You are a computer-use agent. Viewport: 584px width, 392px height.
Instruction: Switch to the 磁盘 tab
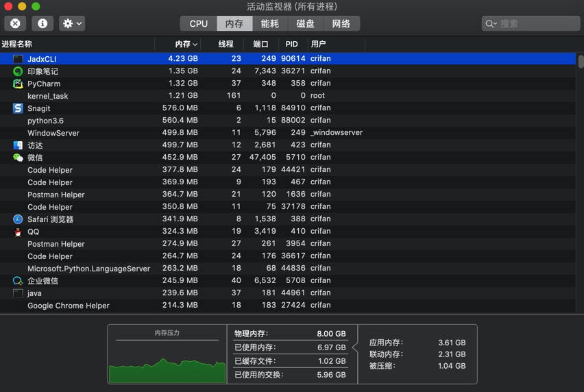click(306, 23)
